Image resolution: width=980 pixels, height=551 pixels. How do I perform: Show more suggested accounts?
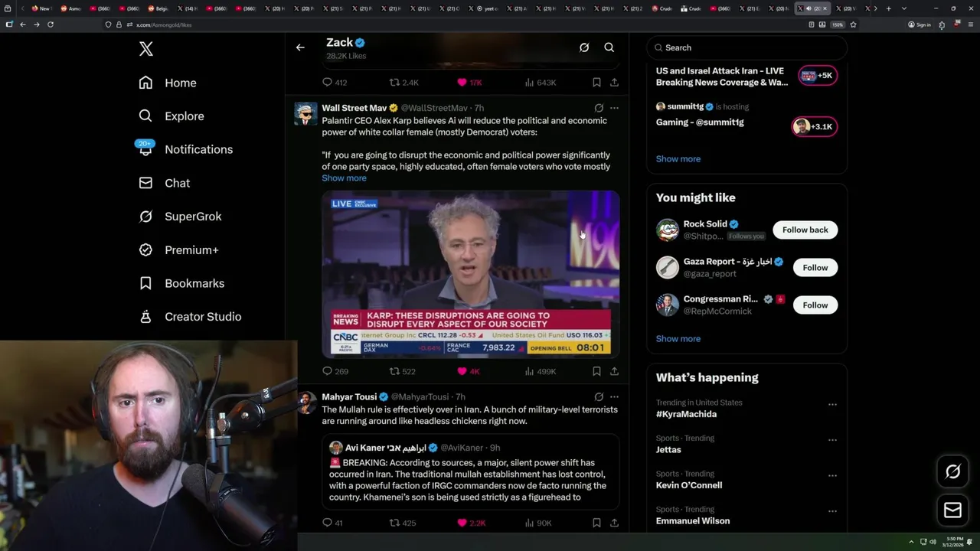678,338
